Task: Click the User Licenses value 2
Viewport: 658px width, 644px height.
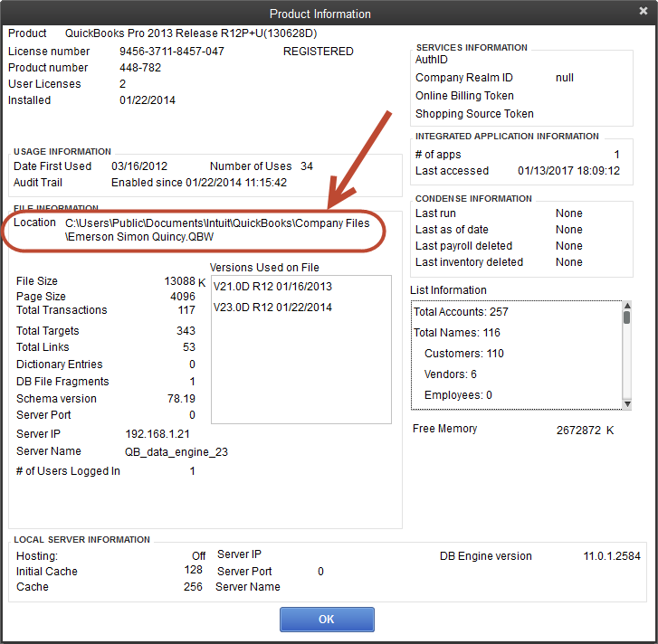Action: (x=122, y=84)
